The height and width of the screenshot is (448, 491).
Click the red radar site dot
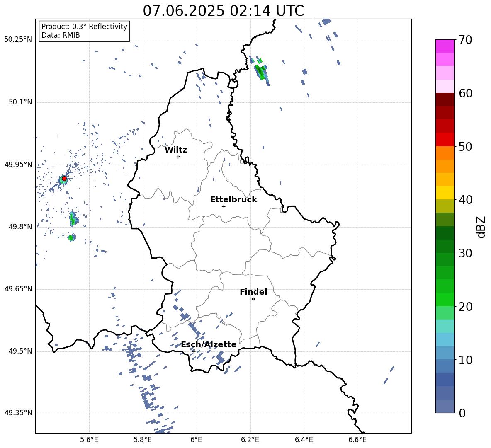(64, 179)
